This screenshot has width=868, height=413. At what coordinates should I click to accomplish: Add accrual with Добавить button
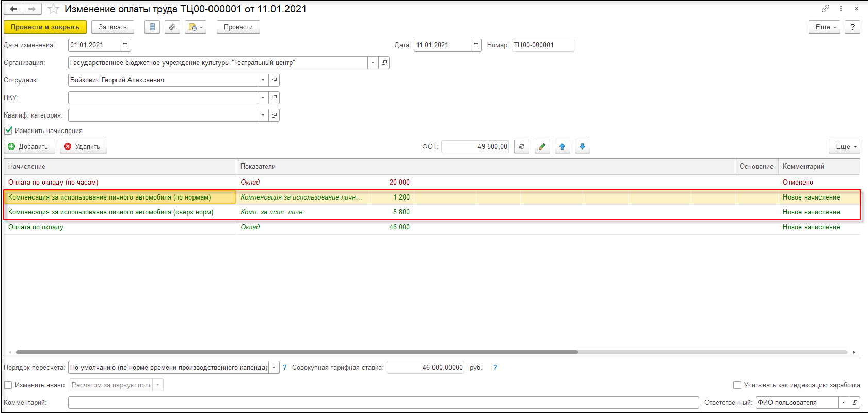pyautogui.click(x=29, y=146)
